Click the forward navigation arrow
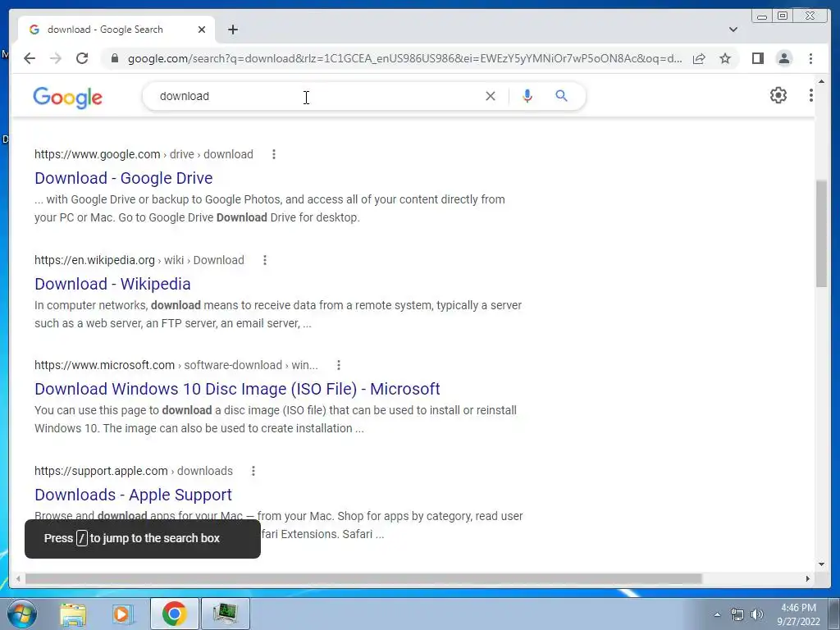Viewport: 840px width, 630px height. point(56,58)
